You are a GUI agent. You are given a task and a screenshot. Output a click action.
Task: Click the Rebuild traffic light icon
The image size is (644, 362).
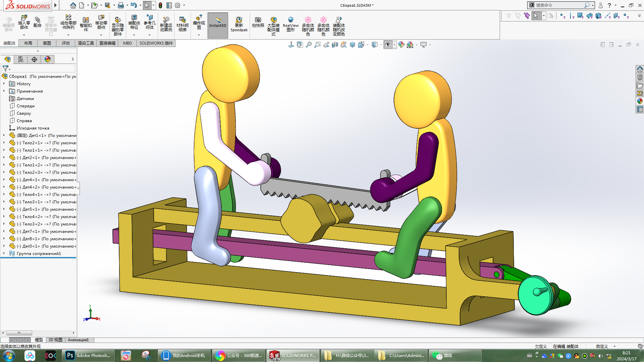point(160,5)
